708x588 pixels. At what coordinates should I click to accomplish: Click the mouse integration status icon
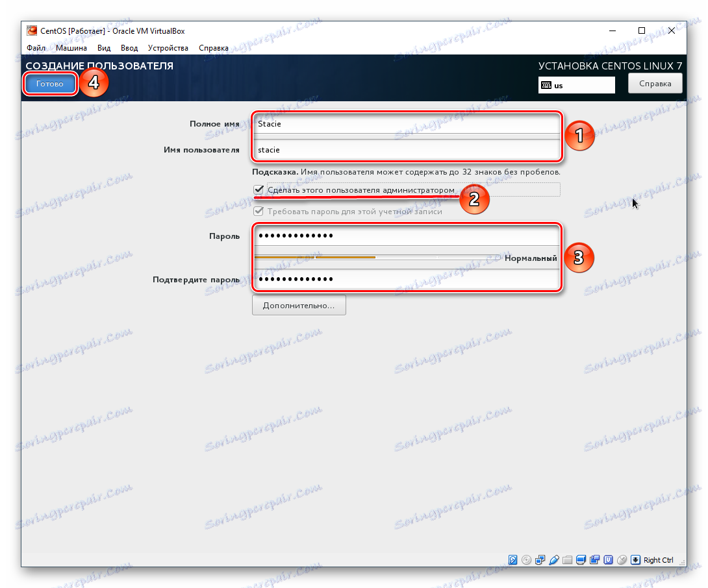[622, 559]
